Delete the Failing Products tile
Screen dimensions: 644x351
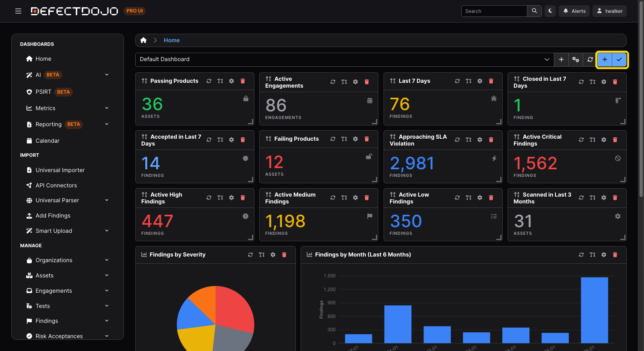pos(367,139)
